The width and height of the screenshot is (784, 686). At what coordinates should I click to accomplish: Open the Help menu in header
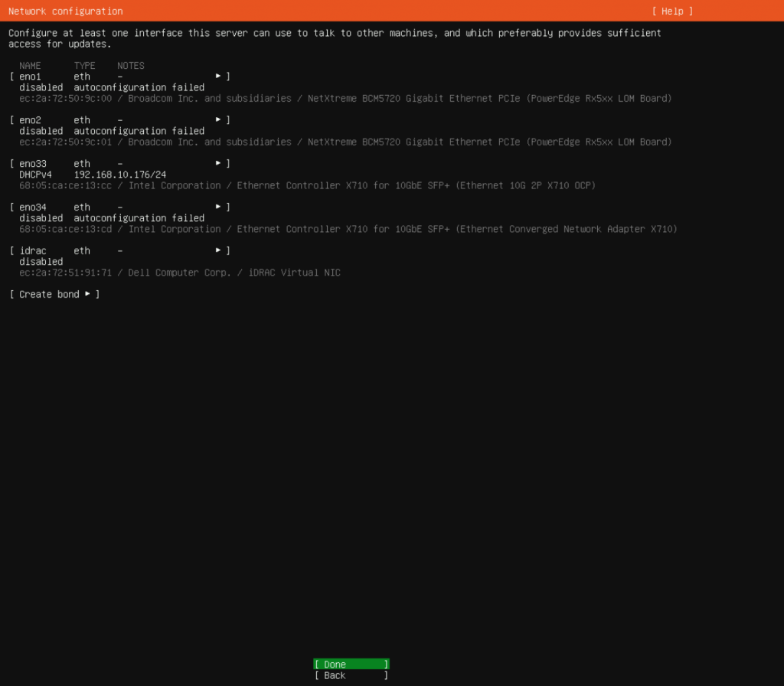(x=672, y=11)
